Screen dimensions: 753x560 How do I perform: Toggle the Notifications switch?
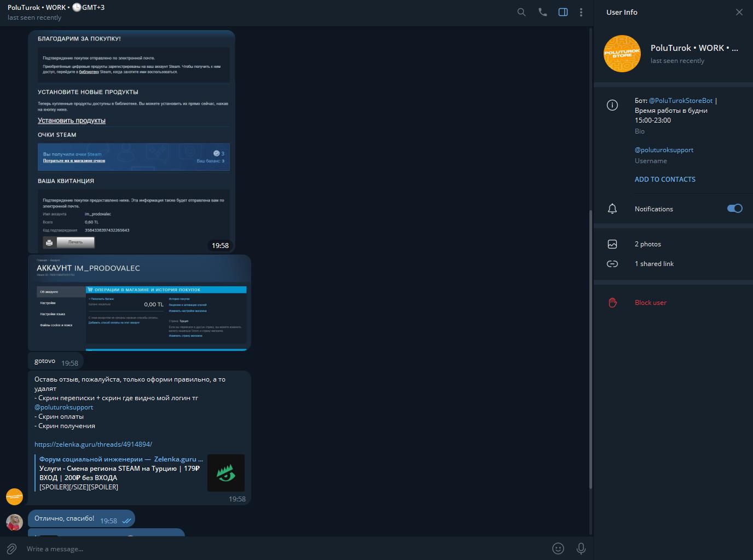(734, 209)
